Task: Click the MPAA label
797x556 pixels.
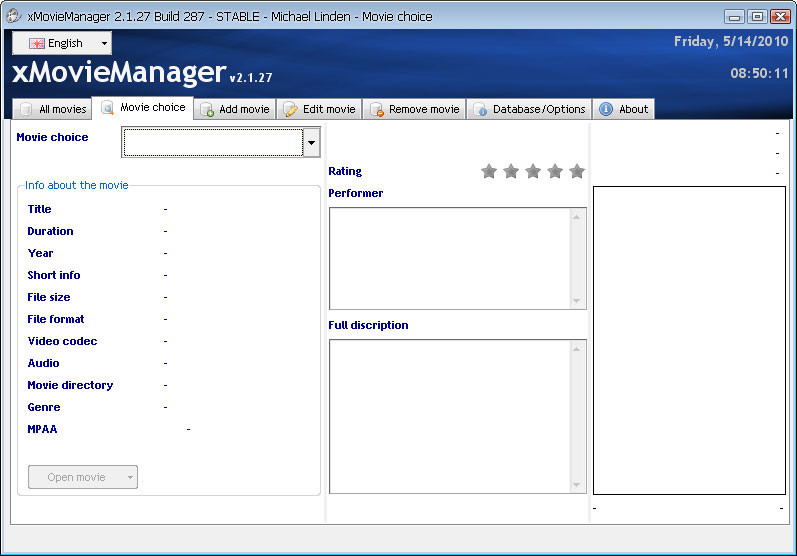Action: 42,429
